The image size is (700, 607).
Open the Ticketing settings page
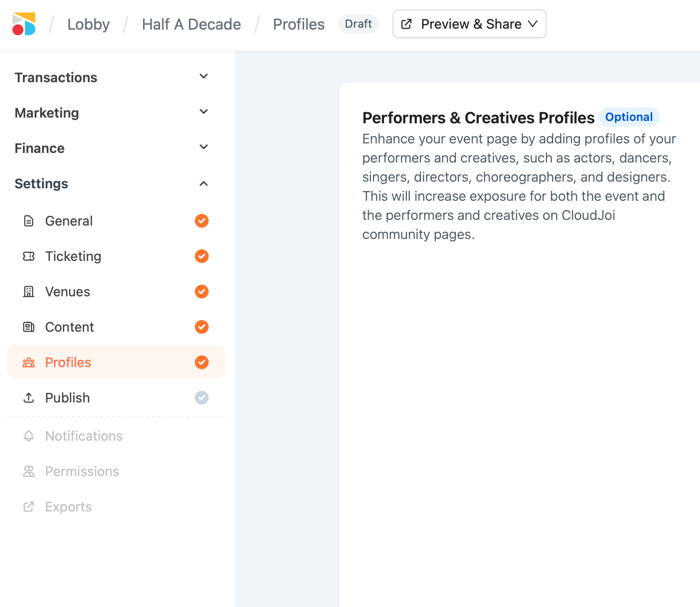point(73,256)
